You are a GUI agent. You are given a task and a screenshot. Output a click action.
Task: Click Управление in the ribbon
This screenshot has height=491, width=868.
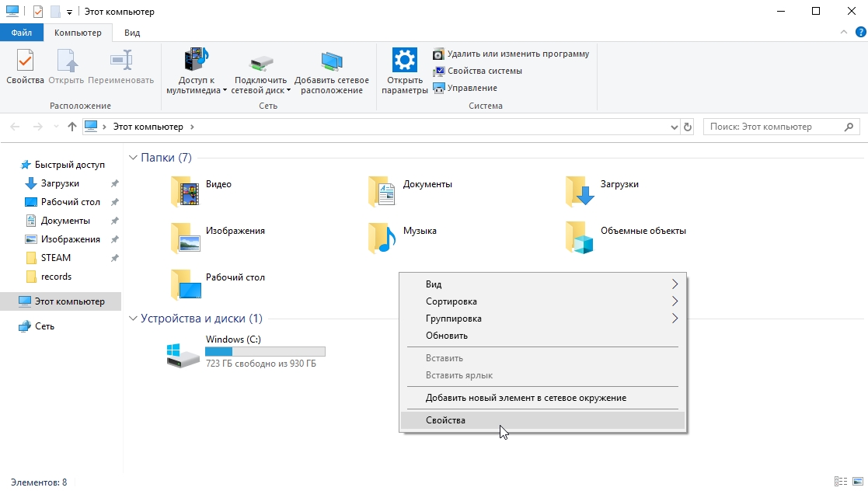click(x=465, y=88)
